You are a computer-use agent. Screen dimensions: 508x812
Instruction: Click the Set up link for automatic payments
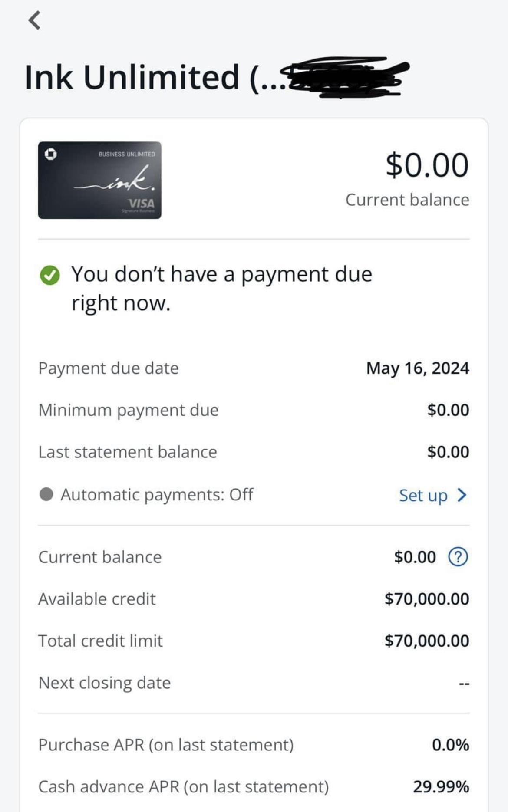click(x=423, y=495)
